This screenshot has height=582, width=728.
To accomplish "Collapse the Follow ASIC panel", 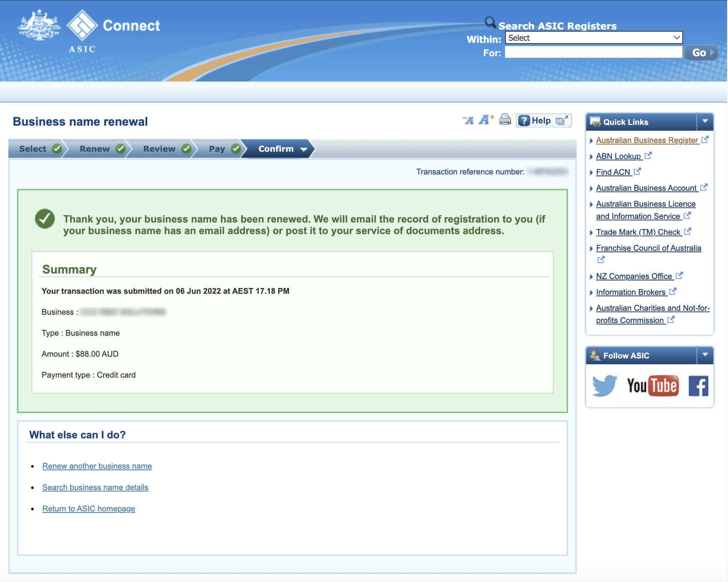I will coord(705,355).
